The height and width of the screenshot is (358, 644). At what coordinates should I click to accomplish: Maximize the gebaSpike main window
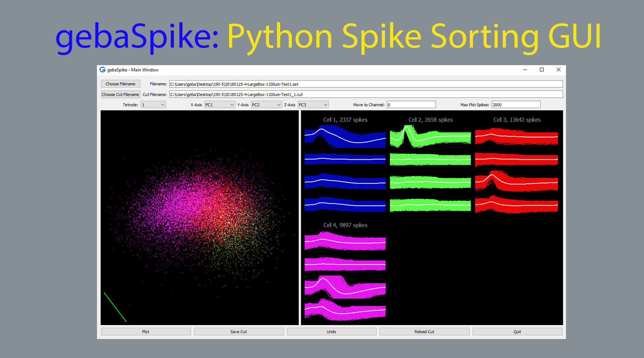(542, 70)
